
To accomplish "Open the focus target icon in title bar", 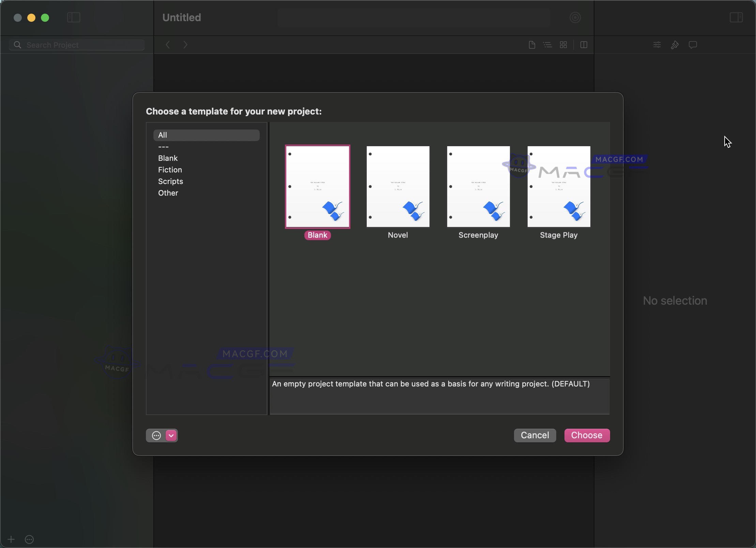I will pos(575,17).
